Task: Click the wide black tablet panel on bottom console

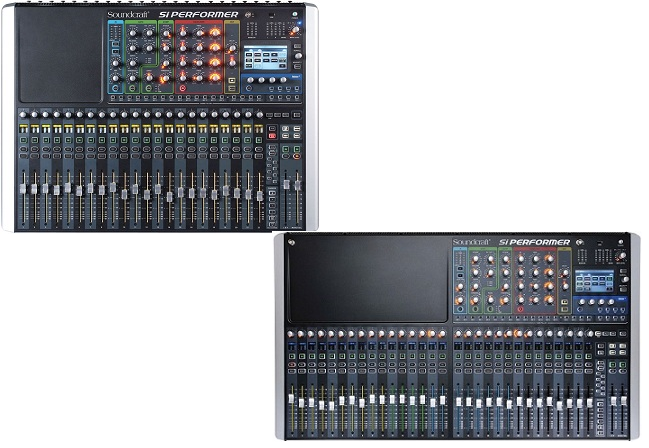Action: click(x=368, y=278)
